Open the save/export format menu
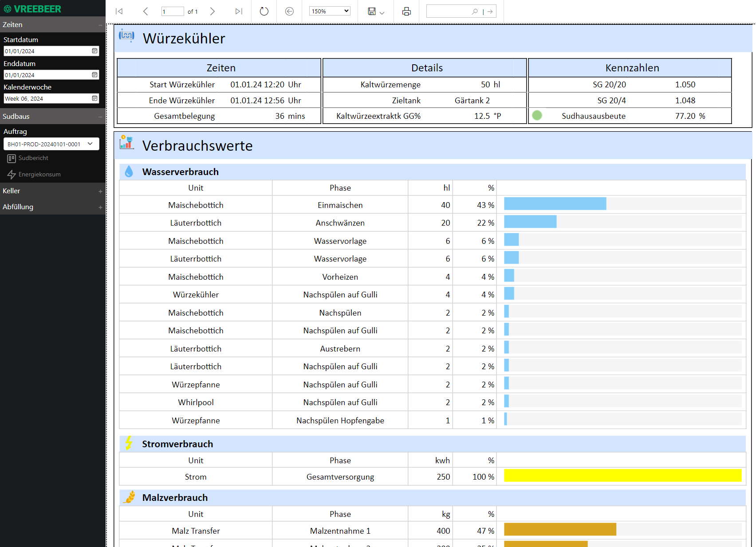The image size is (756, 547). [376, 12]
